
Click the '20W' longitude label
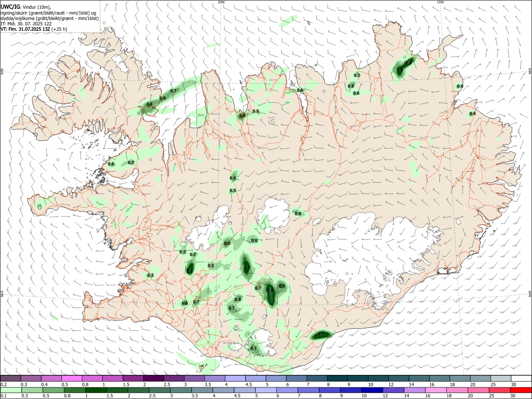point(222,2)
